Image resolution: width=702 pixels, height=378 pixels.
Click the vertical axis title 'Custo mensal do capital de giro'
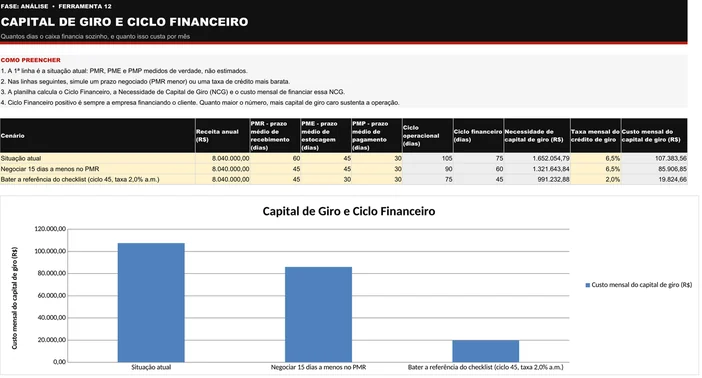(15, 298)
